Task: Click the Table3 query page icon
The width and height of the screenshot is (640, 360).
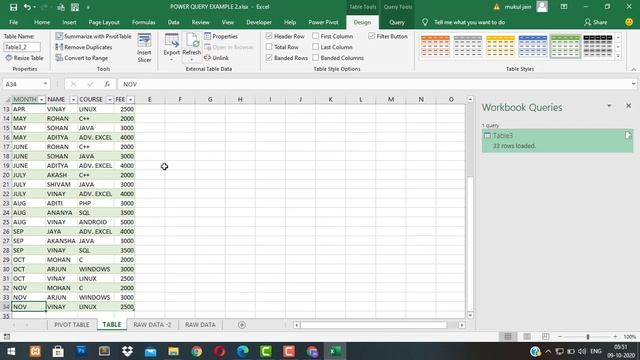Action: tap(628, 135)
